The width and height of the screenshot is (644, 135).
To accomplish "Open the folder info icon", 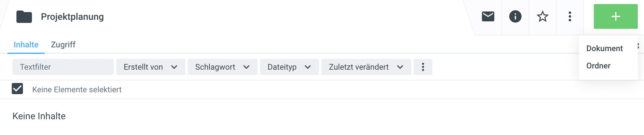I will click(515, 16).
